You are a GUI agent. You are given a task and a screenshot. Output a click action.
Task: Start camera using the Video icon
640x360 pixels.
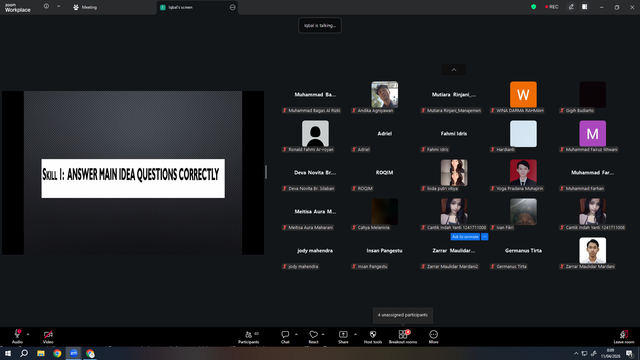click(x=48, y=334)
